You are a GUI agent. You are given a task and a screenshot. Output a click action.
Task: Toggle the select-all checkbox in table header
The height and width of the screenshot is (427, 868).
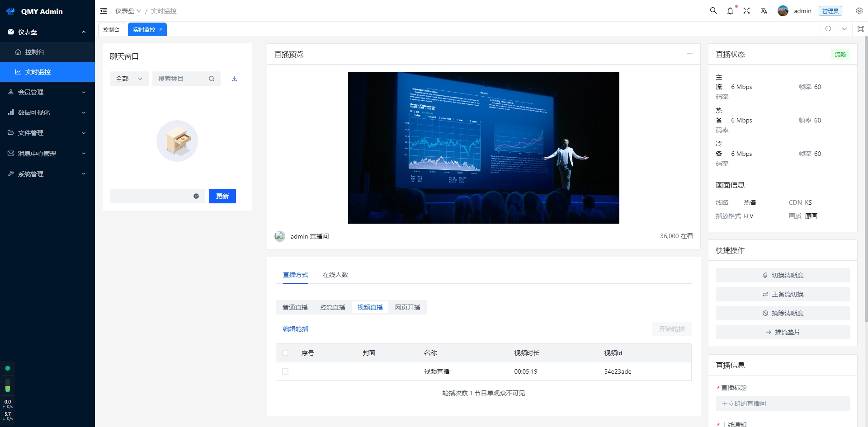coord(285,353)
